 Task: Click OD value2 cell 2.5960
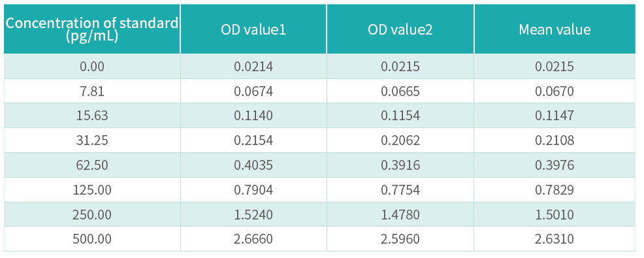click(400, 238)
